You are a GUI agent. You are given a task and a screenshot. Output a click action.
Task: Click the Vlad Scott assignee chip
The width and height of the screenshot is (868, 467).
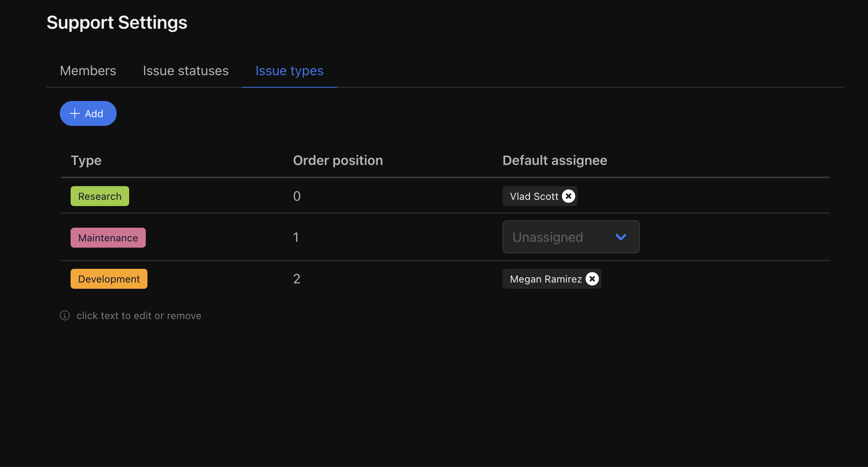[534, 196]
